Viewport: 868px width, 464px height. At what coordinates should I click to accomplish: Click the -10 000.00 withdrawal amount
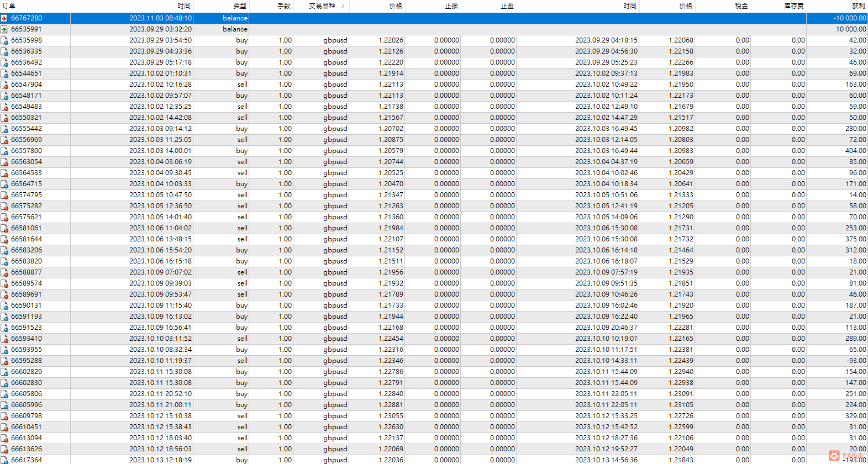850,18
